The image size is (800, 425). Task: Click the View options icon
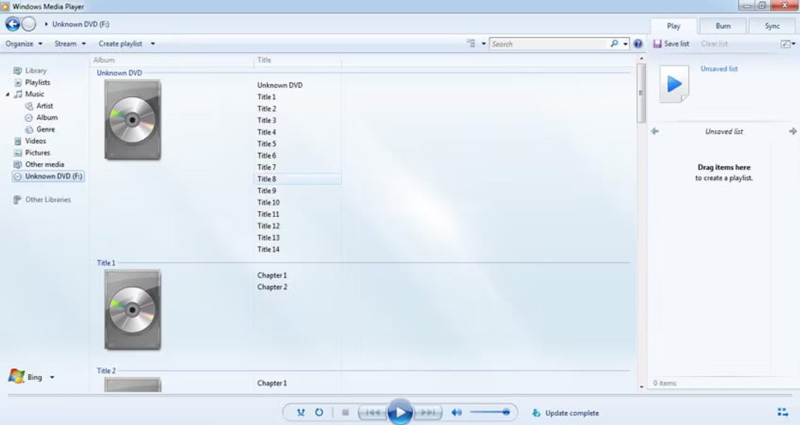(471, 43)
